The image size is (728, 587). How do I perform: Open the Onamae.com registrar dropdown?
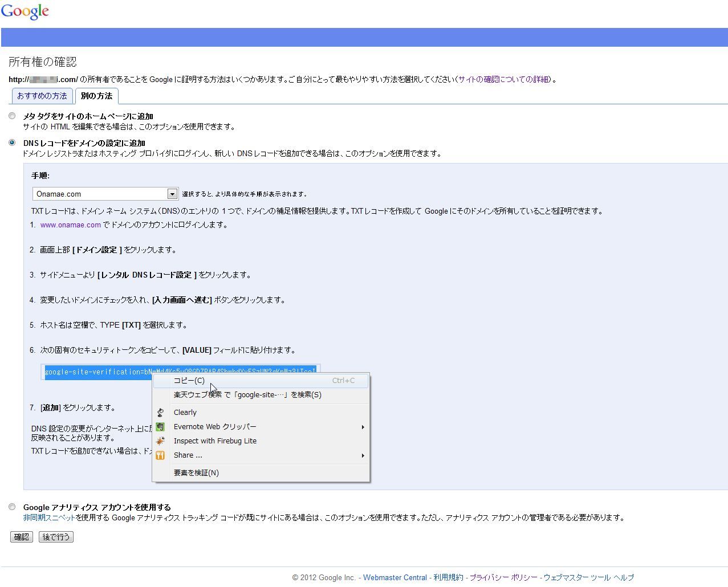tap(105, 194)
